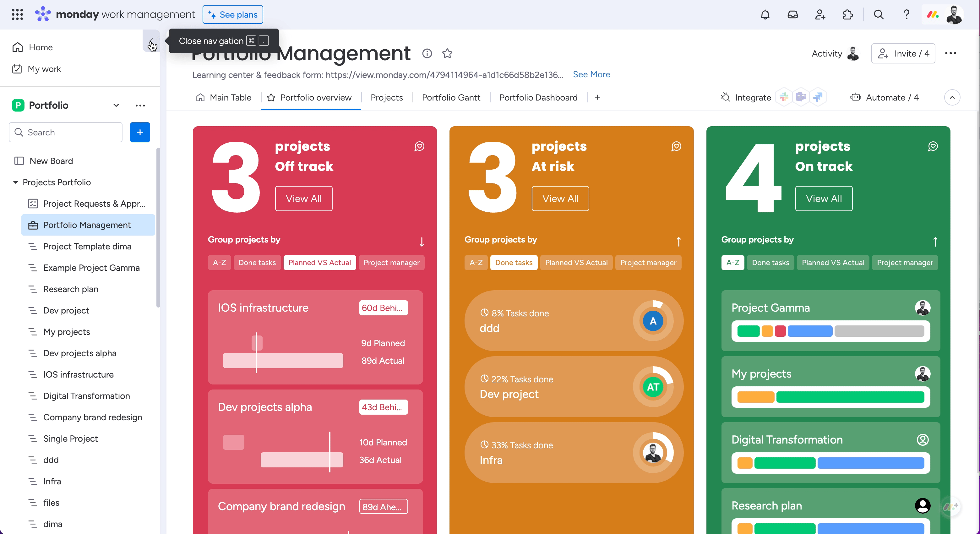
Task: Select Done tasks grouping in Off track card
Action: click(x=257, y=262)
